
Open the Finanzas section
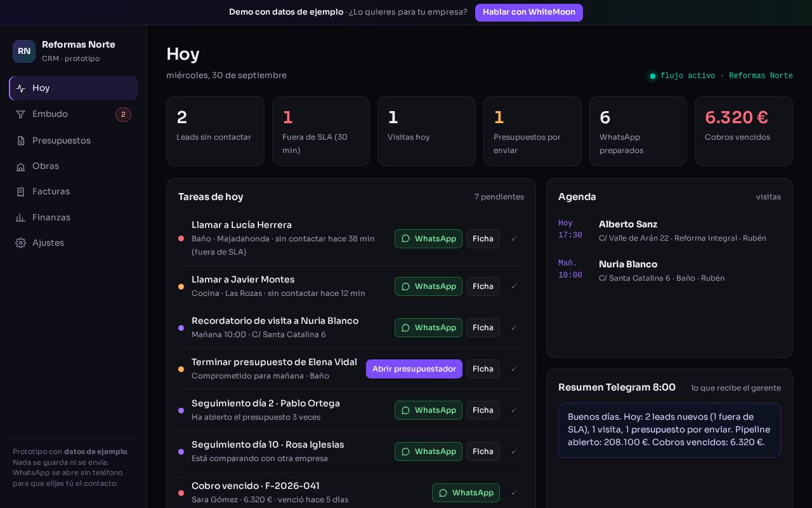[73, 217]
